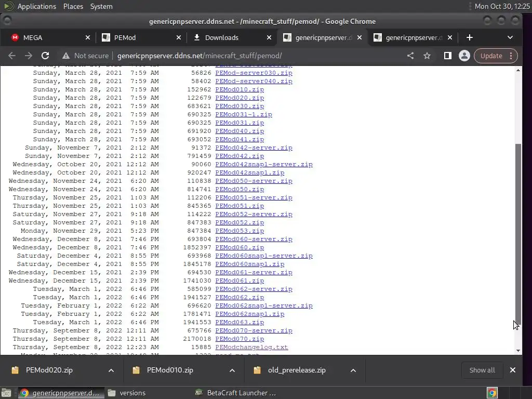532x399 pixels.
Task: Click the PEMod060snap1-server.zip link
Action: coord(263,256)
